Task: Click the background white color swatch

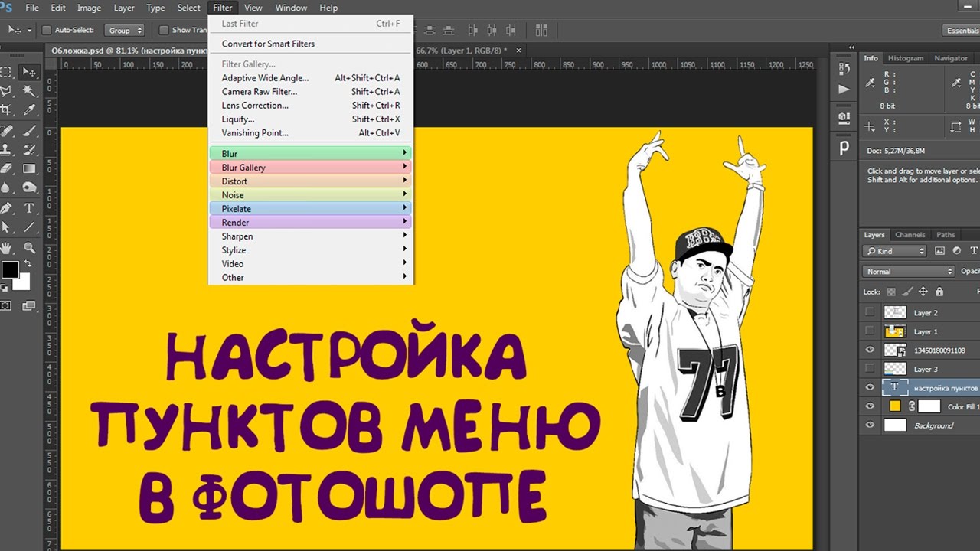Action: 21,282
